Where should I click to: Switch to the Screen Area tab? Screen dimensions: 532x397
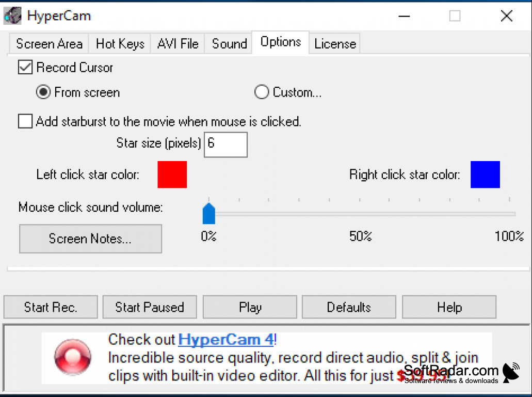click(49, 43)
